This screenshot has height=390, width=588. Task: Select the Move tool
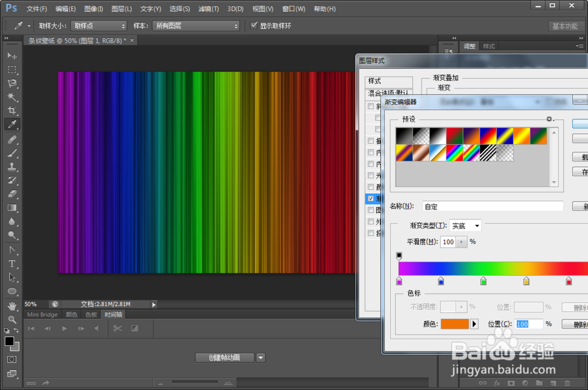tap(12, 56)
